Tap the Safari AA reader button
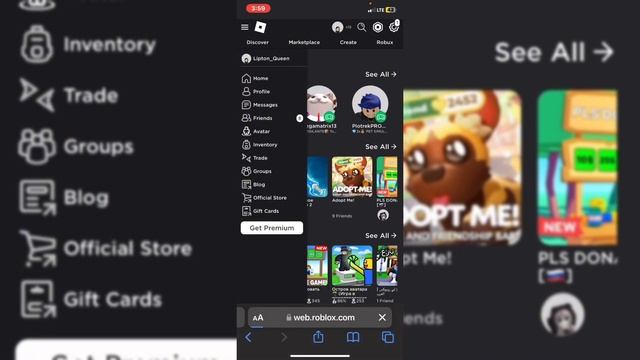 [258, 318]
